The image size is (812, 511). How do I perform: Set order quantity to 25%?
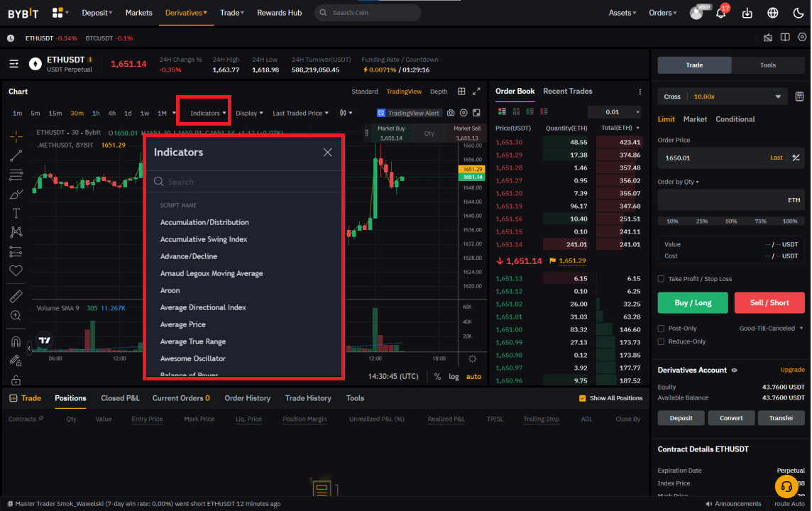[702, 221]
